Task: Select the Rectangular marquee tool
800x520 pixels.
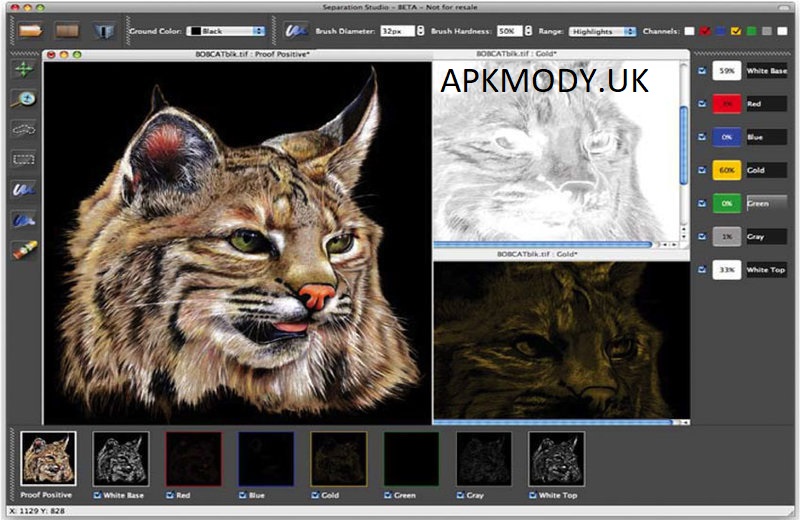Action: pyautogui.click(x=23, y=159)
